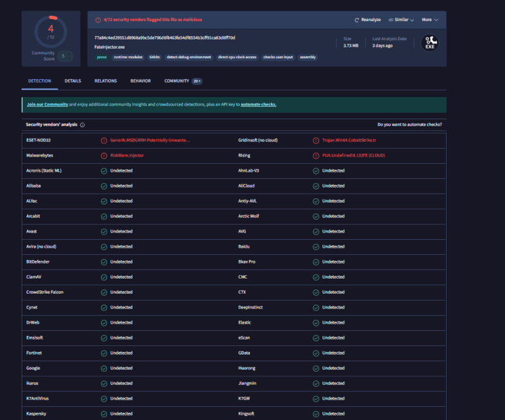
Task: Click the FateInjector.exe file name
Action: pos(110,47)
